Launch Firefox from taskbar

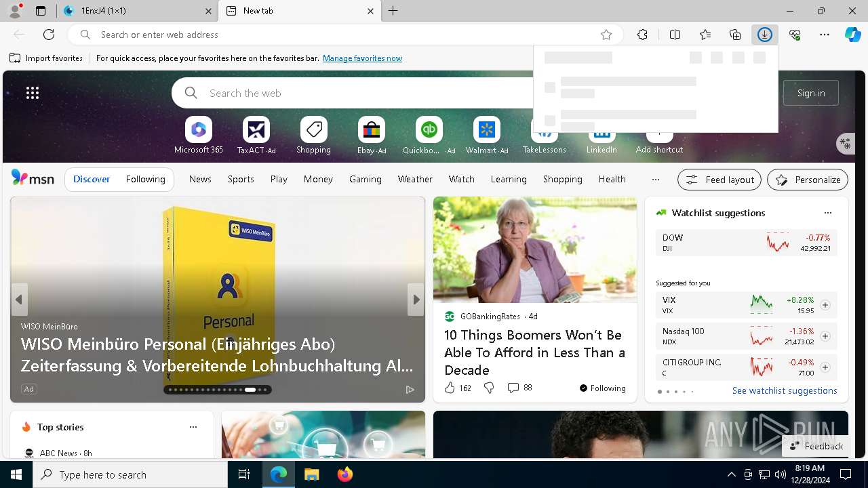point(345,474)
